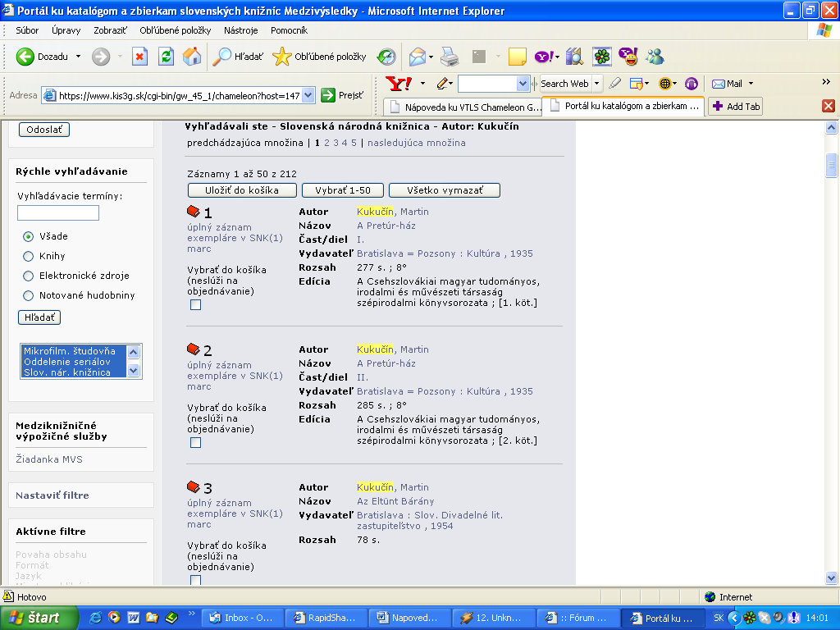Click the Uložiť do košíka button
Screen dimensions: 840x630
point(241,190)
